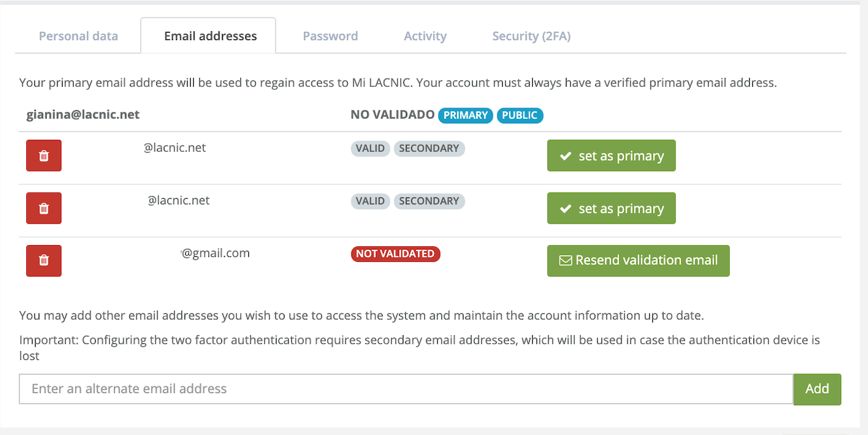Open the Activity tab
This screenshot has width=868, height=435.
(x=425, y=36)
